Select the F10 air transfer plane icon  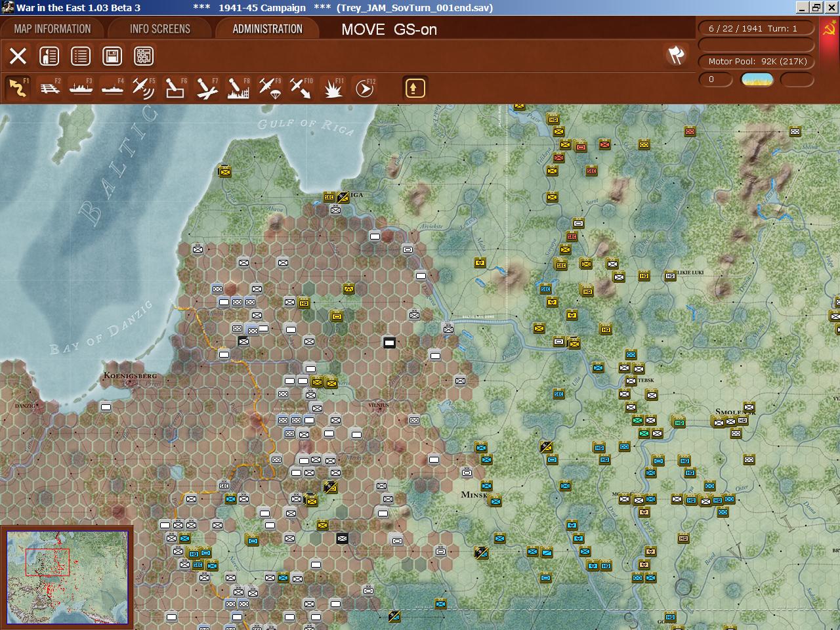[301, 88]
